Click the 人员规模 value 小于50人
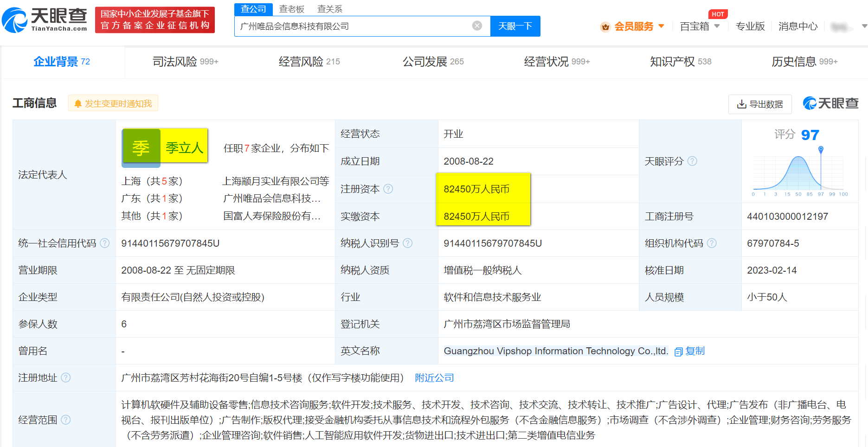Screen dimensions: 868x447 (767, 297)
